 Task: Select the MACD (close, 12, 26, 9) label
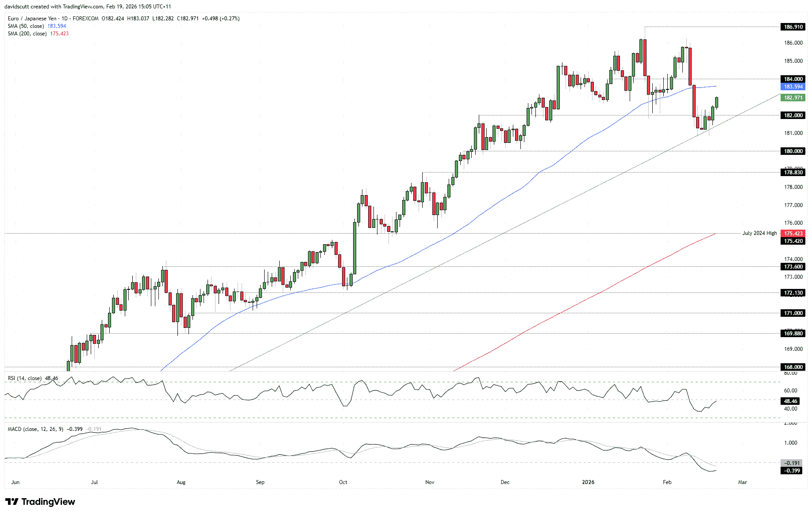(35, 429)
